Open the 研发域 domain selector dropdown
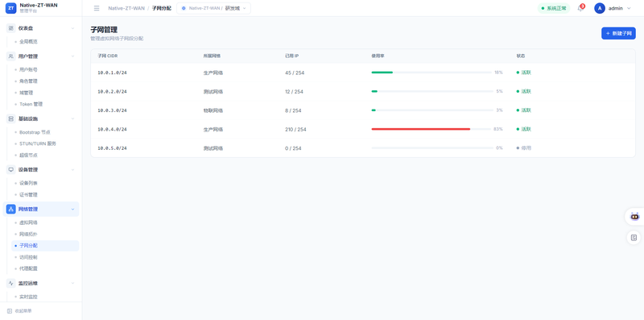The image size is (644, 320). click(213, 8)
